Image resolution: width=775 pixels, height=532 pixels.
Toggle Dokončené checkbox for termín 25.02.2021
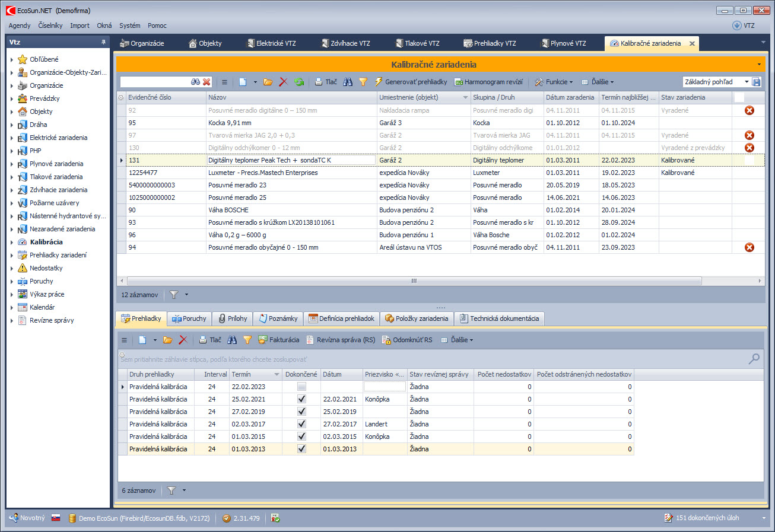301,399
